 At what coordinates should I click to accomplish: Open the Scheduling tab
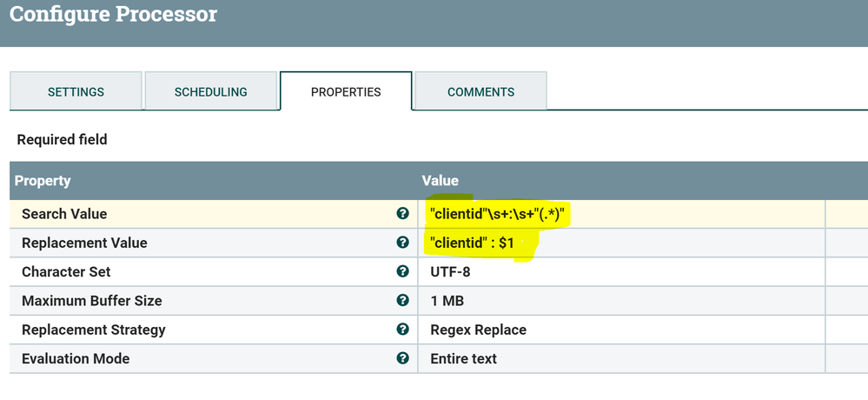pos(211,91)
